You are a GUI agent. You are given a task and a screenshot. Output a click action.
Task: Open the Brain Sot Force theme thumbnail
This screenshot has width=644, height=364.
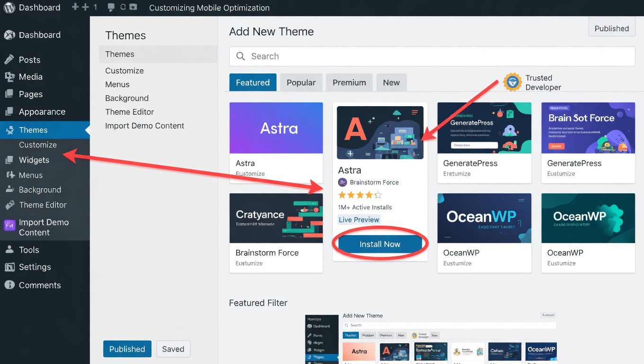pyautogui.click(x=588, y=128)
